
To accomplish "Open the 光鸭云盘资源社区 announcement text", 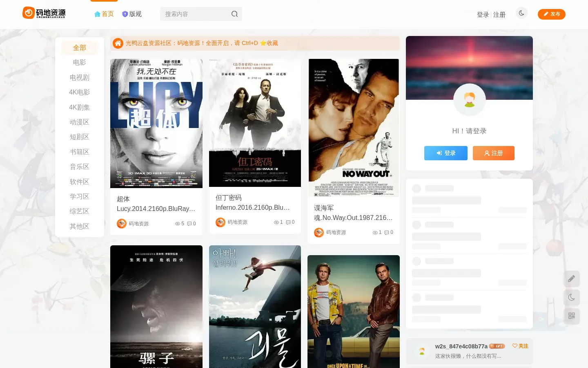I will (202, 43).
